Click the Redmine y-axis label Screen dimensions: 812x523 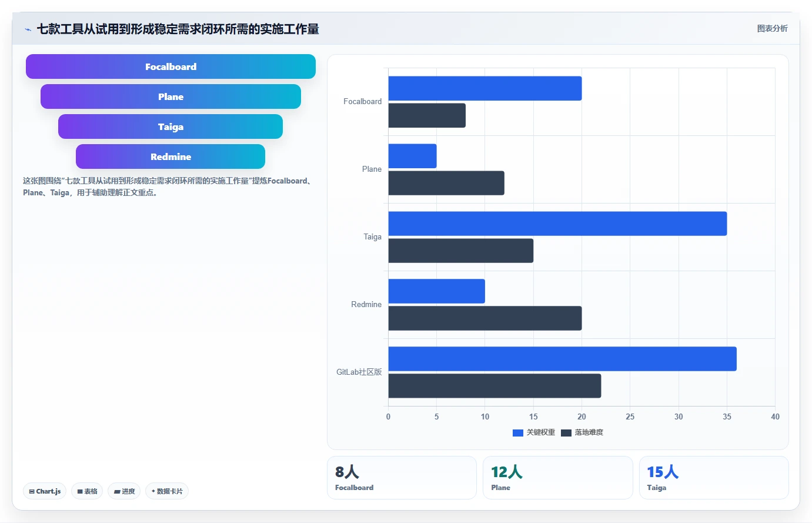pos(366,305)
